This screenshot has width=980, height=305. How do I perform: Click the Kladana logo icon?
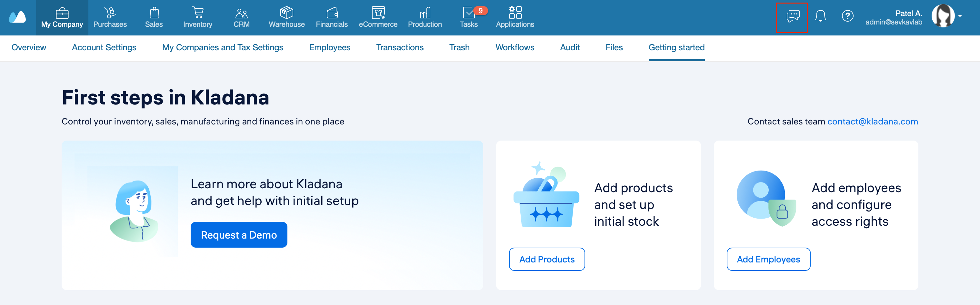[x=17, y=17]
